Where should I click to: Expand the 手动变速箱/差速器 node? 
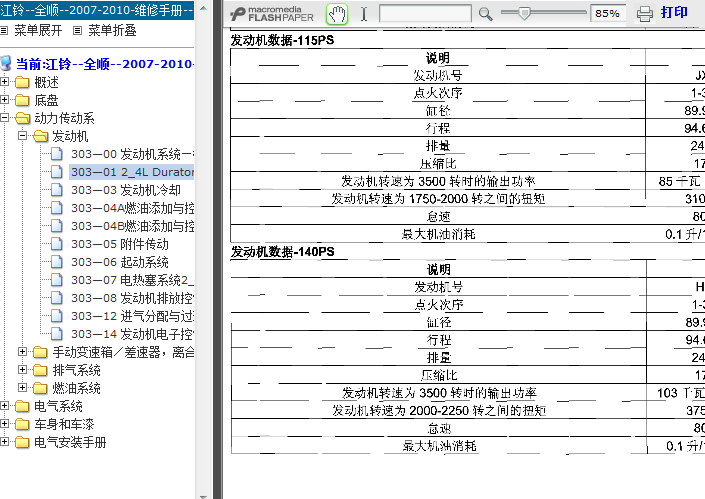click(22, 352)
